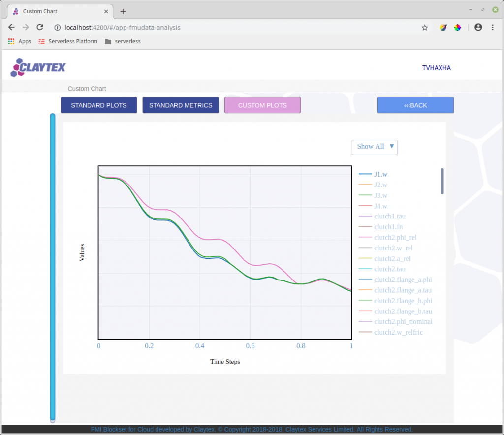Click the legend scrollbar thumb

tap(442, 181)
